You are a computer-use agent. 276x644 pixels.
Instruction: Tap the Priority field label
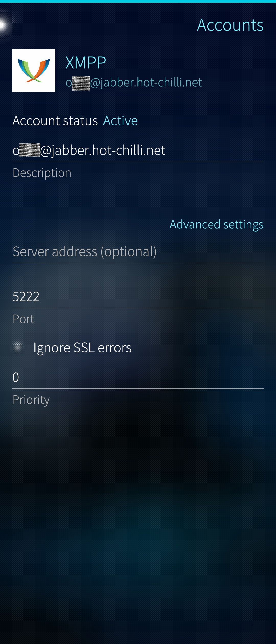(31, 400)
